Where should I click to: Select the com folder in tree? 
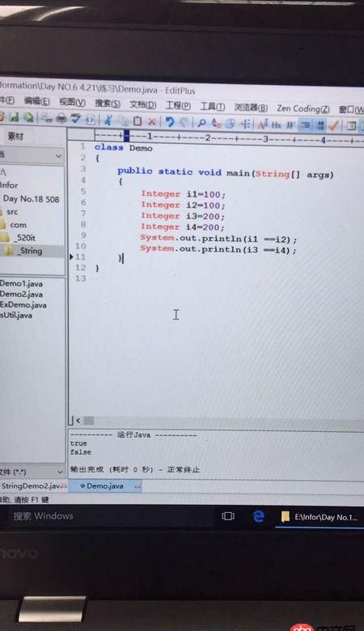point(18,225)
